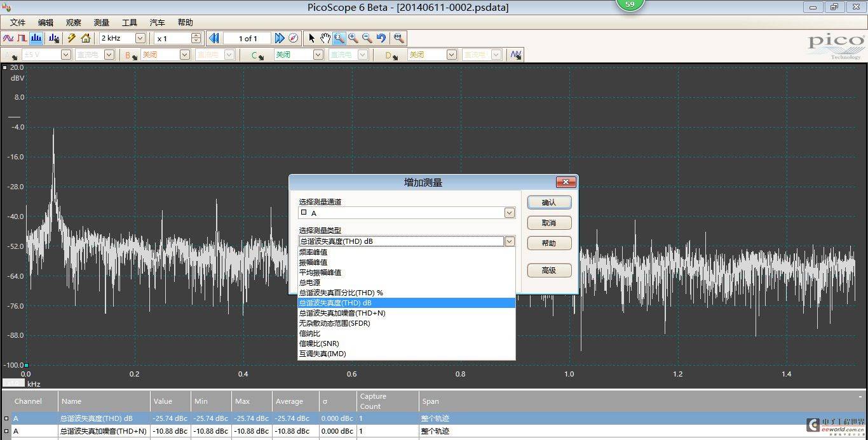Click the zoom out magnifier
Image resolution: width=868 pixels, height=440 pixels.
367,38
